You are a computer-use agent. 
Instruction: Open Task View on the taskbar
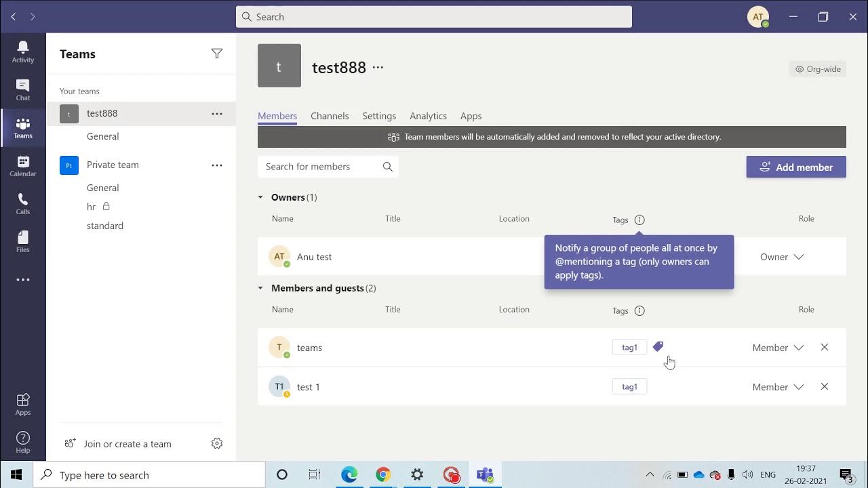click(315, 474)
